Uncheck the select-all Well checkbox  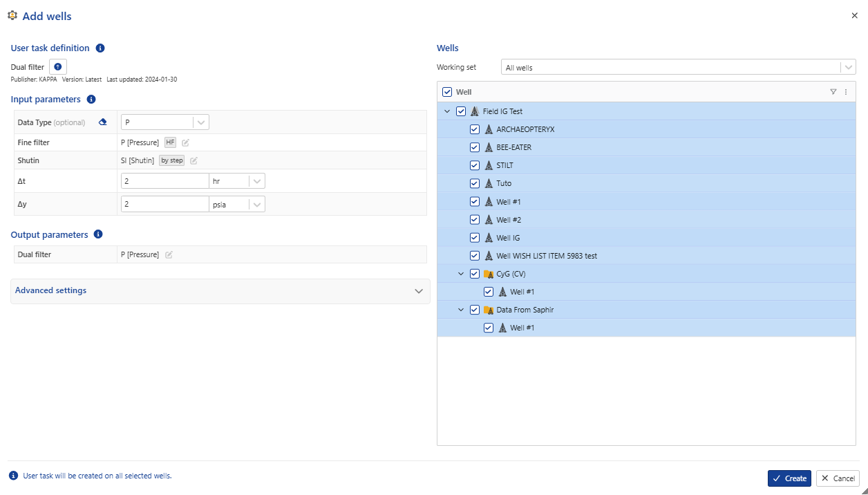446,91
